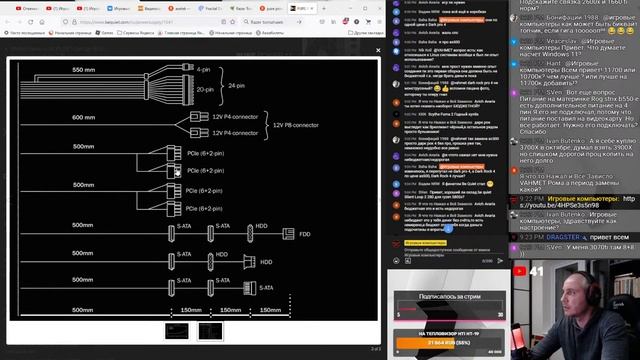Click the tracking protection shield icon
640x360 pixels.
pyautogui.click(x=66, y=22)
